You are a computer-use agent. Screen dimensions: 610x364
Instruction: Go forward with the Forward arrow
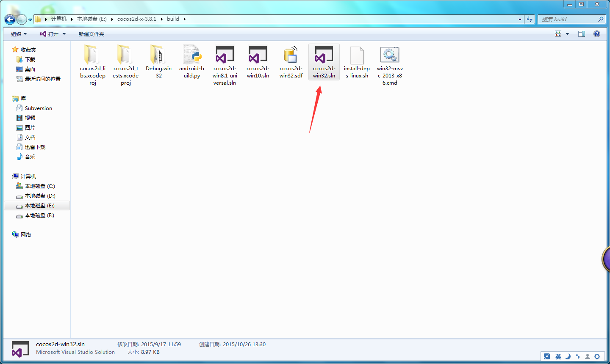click(x=22, y=19)
